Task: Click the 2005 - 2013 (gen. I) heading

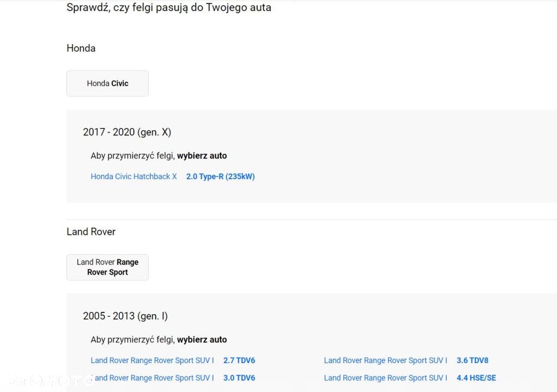Action: pos(125,316)
